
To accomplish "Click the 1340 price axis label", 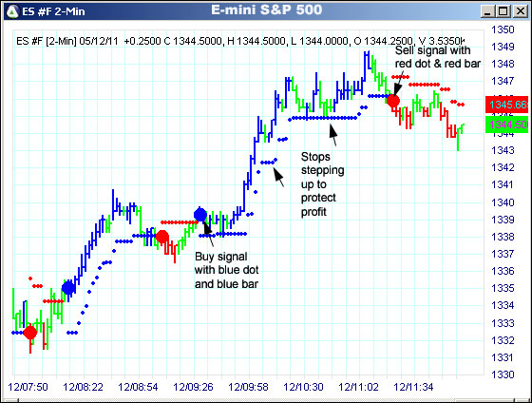I will (x=503, y=202).
